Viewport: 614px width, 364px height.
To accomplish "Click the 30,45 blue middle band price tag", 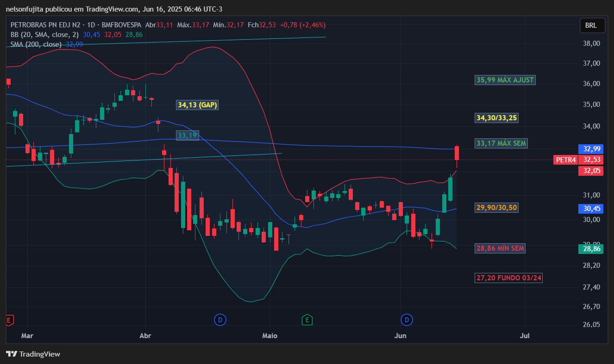I will (x=592, y=209).
